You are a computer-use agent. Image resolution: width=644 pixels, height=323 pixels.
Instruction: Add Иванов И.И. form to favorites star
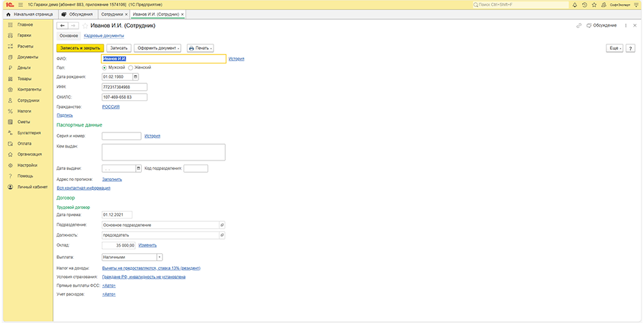coord(85,25)
